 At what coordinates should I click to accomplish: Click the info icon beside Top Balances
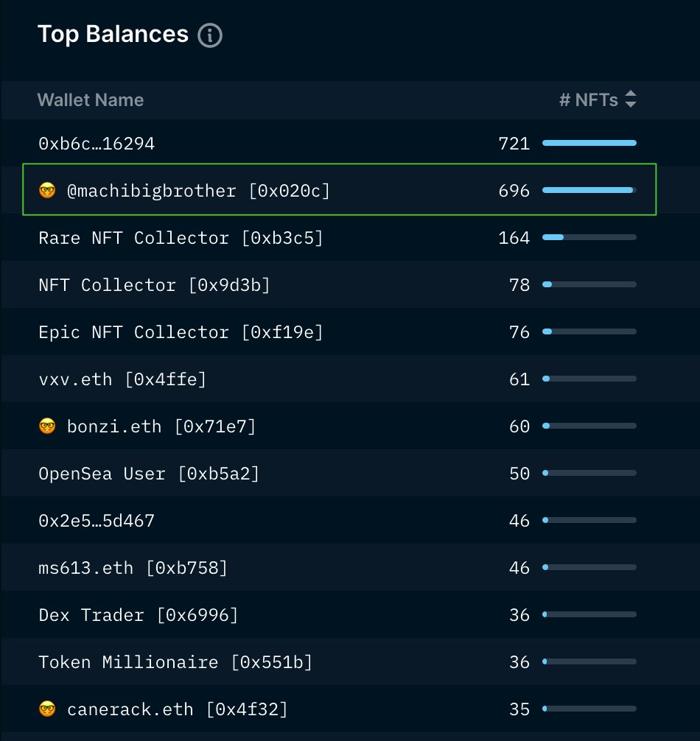210,35
